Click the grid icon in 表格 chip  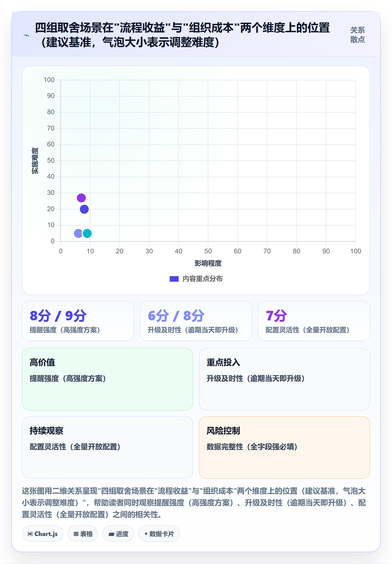[76, 534]
